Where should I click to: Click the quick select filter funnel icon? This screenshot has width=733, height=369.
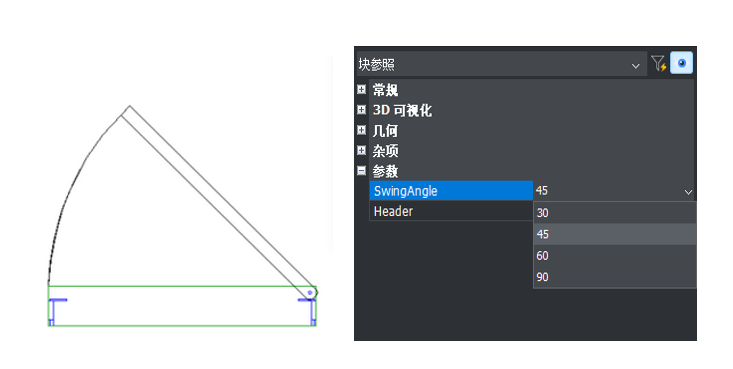tap(659, 64)
